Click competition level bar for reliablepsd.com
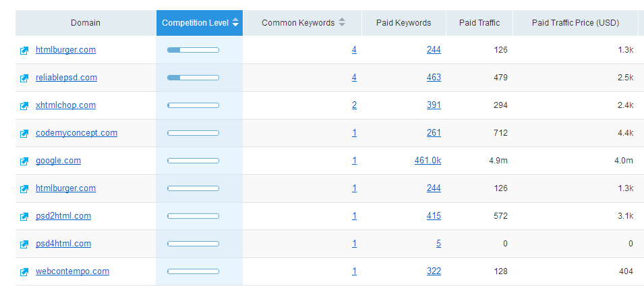 pyautogui.click(x=193, y=78)
